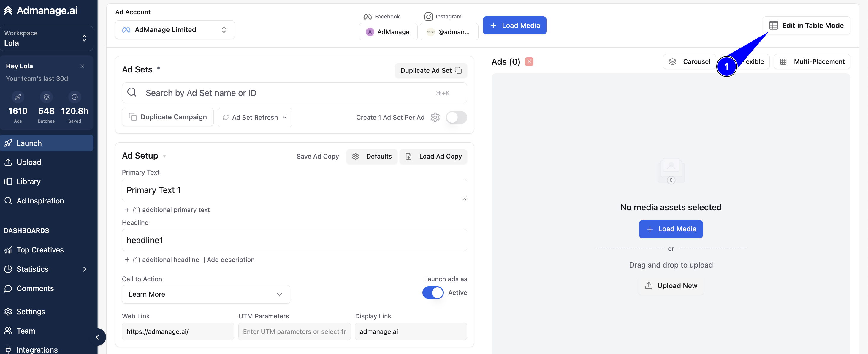Switch to Edit in Table Mode
868x354 pixels.
click(x=806, y=25)
